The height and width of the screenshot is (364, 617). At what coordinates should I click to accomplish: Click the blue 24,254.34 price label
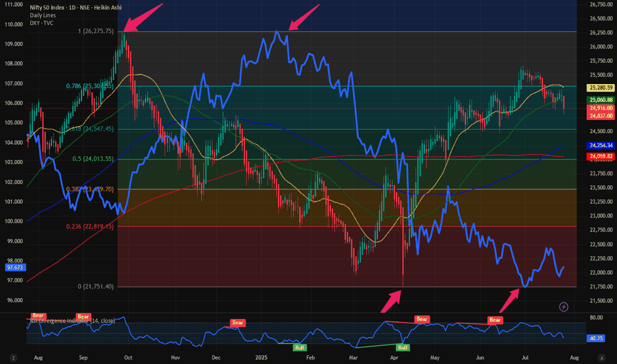pos(601,146)
